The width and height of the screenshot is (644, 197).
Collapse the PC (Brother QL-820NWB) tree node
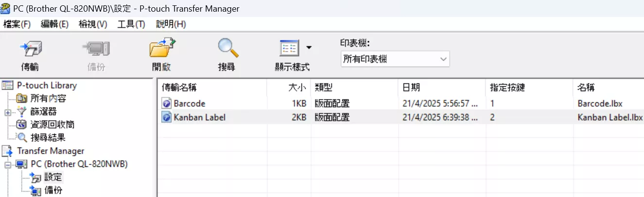[x=8, y=164]
